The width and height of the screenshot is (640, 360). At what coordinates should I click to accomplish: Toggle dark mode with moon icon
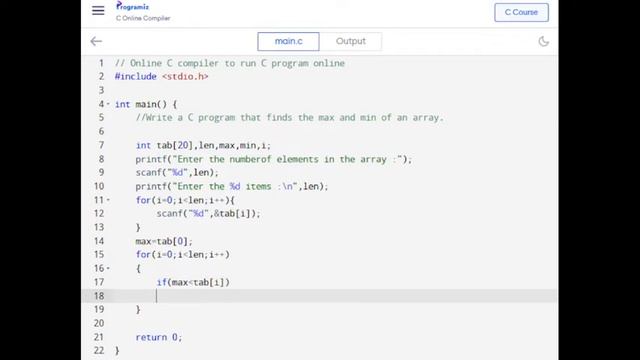(x=543, y=41)
